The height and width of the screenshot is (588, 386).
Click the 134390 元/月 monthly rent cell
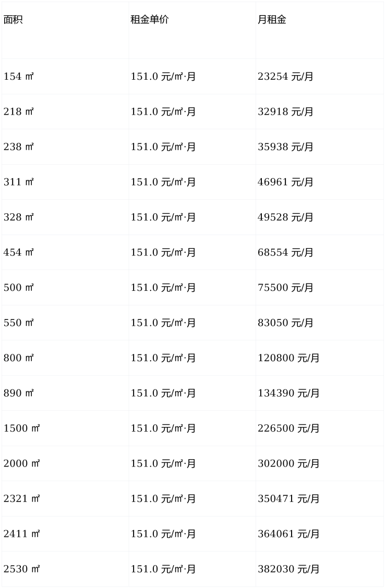pos(288,393)
